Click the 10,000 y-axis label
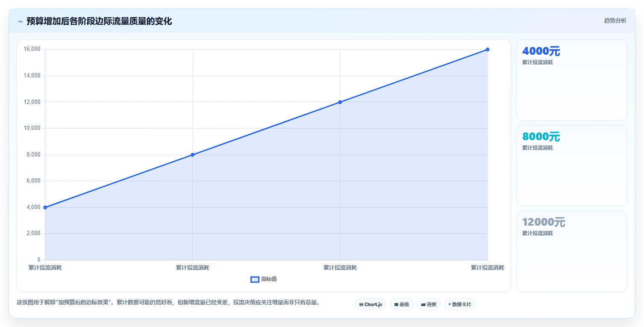Image resolution: width=644 pixels, height=327 pixels. (32, 128)
